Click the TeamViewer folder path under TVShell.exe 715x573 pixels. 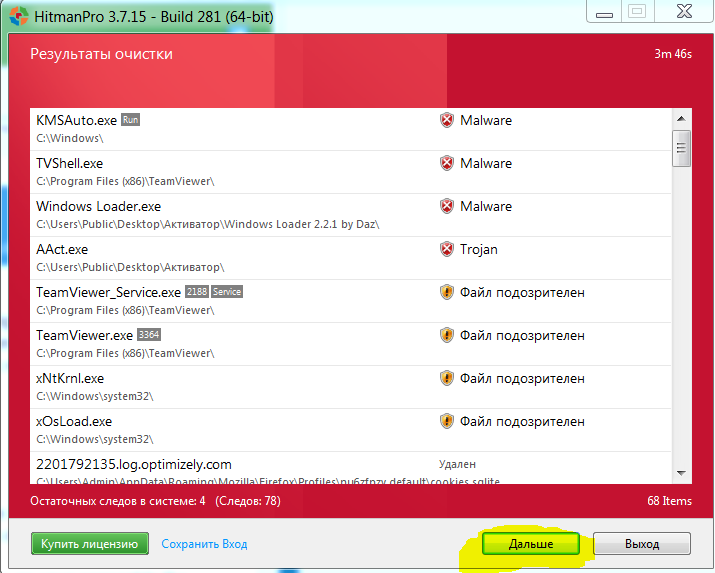pos(125,181)
